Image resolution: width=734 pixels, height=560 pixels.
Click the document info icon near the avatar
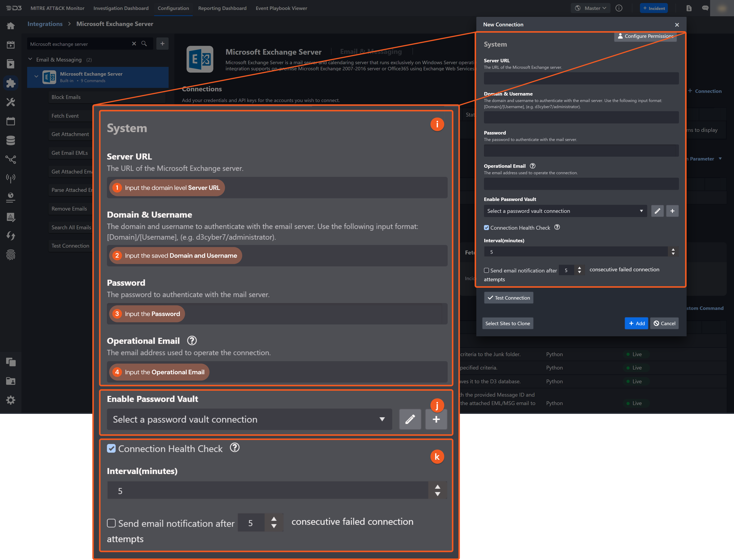[689, 8]
